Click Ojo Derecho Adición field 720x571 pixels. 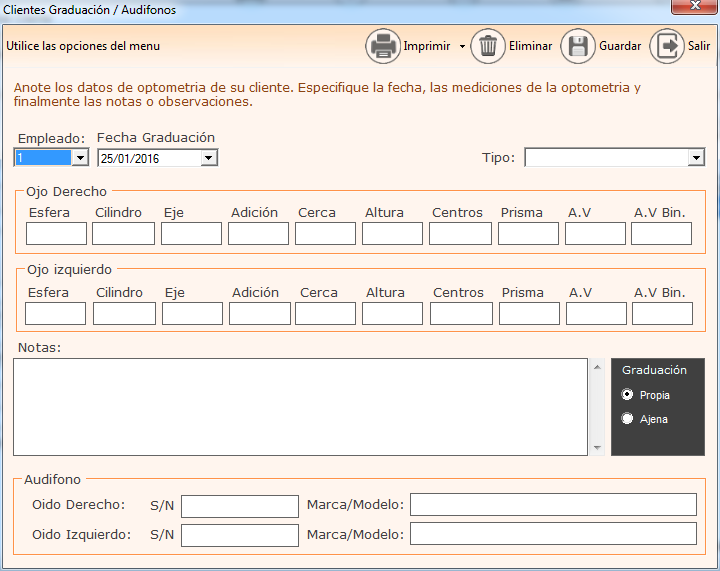(259, 234)
